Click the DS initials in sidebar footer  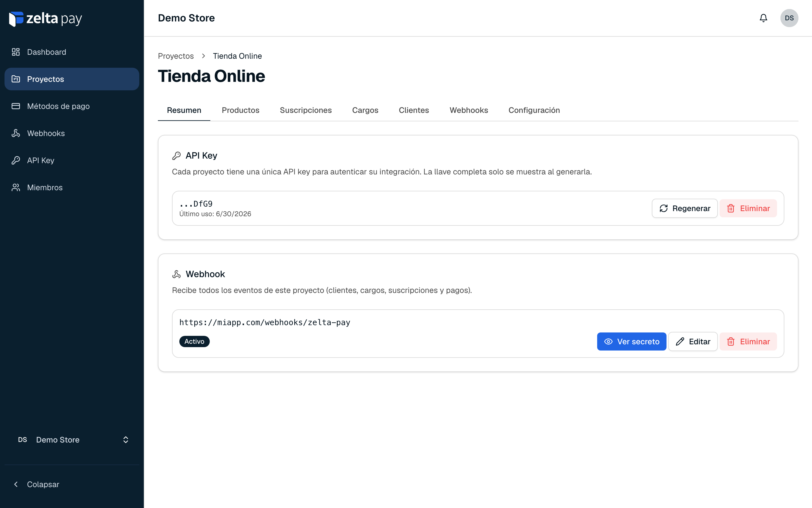click(x=23, y=440)
